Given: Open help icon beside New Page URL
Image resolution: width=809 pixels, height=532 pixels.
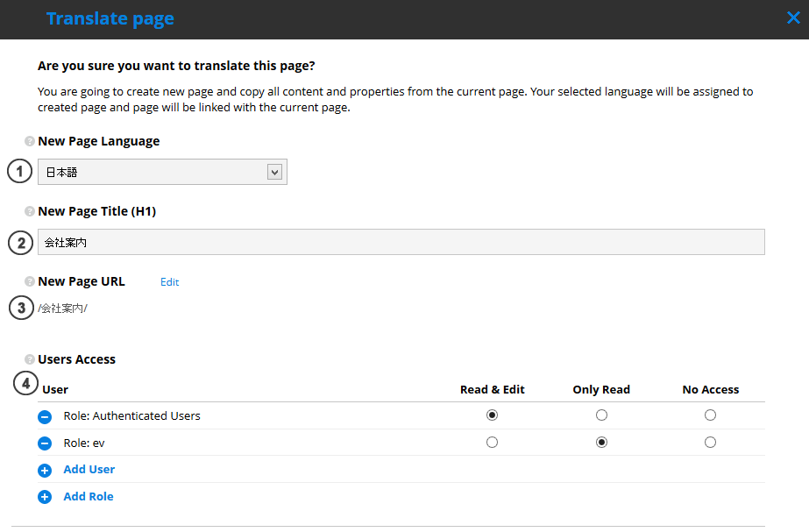Looking at the screenshot, I should [30, 281].
